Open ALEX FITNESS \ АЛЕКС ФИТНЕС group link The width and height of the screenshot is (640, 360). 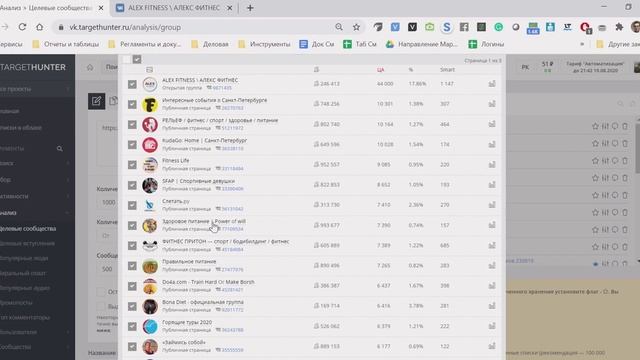click(200, 80)
